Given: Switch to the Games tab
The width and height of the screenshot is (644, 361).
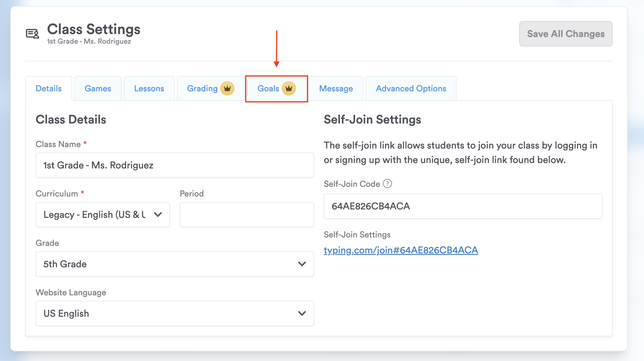Looking at the screenshot, I should [98, 89].
